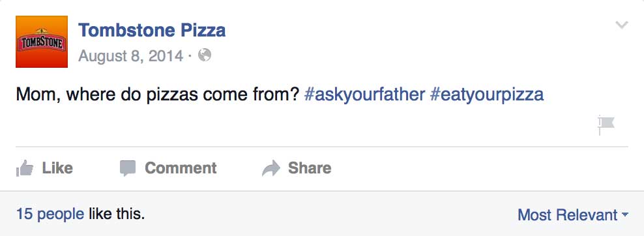This screenshot has height=236, width=644.
Task: Click the gray flag icon on the post
Action: tap(606, 125)
